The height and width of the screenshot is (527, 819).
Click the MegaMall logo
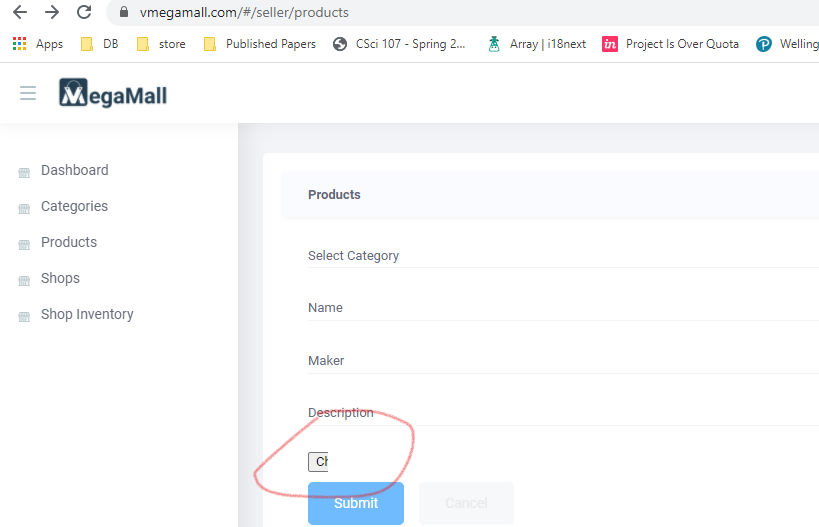(x=113, y=94)
